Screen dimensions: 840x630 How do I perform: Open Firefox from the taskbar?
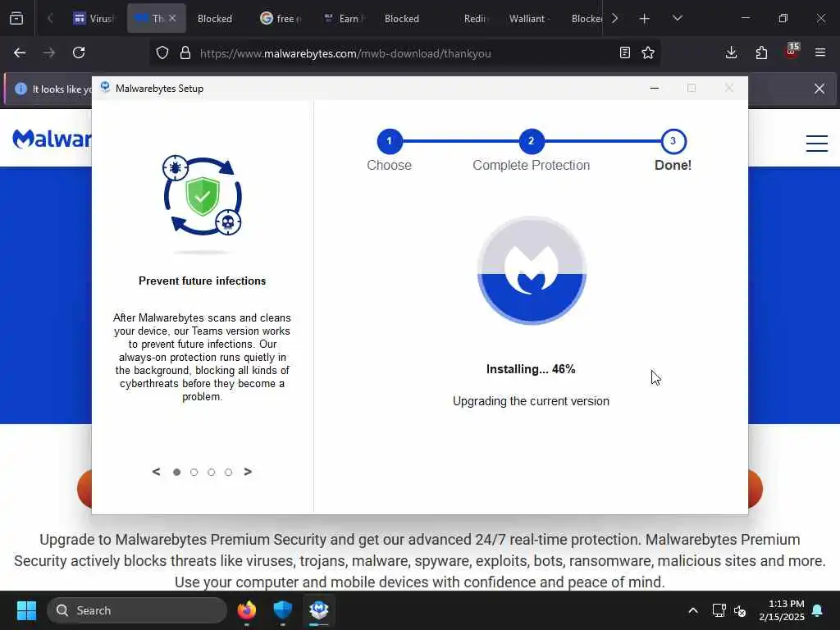click(x=247, y=610)
